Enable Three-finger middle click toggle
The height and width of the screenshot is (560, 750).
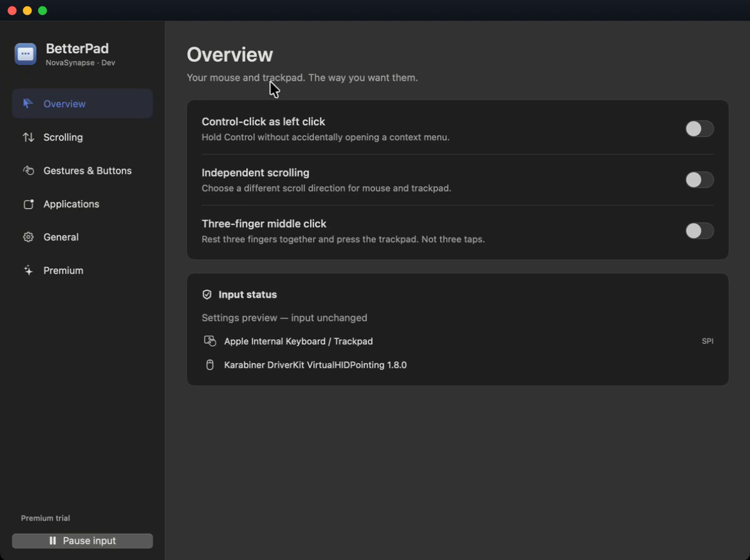pos(699,231)
